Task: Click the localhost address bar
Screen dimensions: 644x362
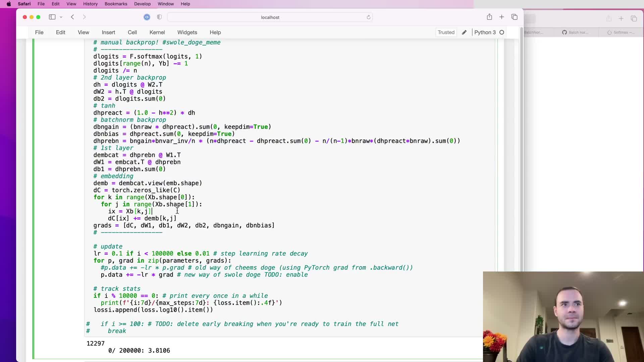Action: point(270,17)
